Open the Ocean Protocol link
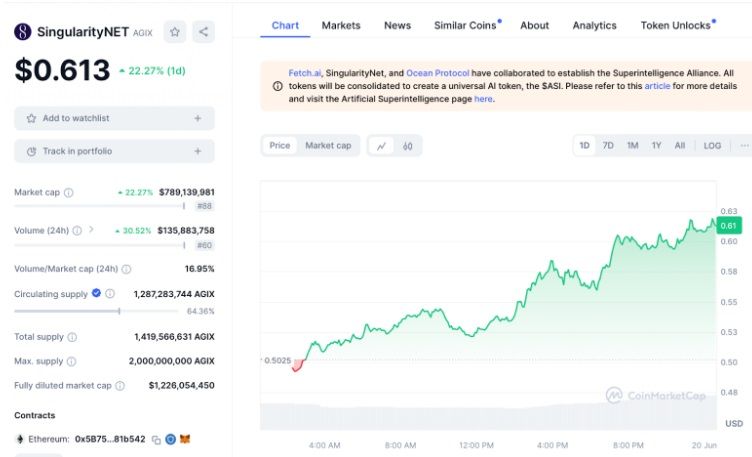 pyautogui.click(x=437, y=73)
